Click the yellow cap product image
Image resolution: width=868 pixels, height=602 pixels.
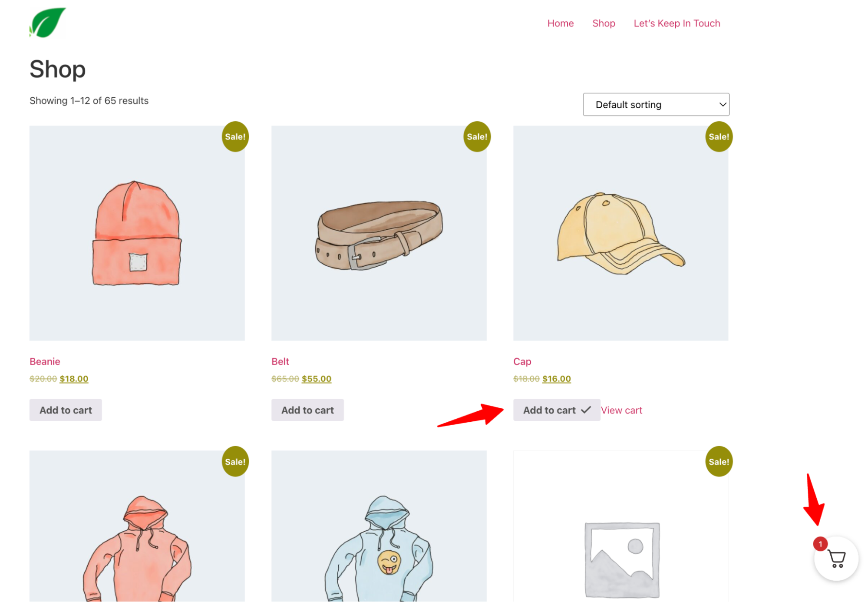[620, 233]
